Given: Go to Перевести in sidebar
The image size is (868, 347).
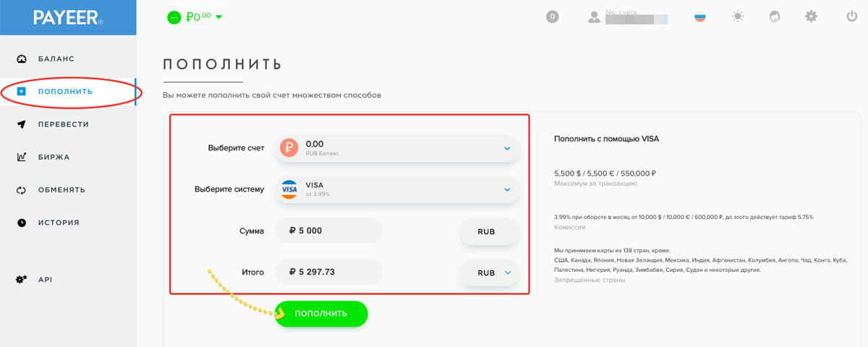Looking at the screenshot, I should [63, 124].
